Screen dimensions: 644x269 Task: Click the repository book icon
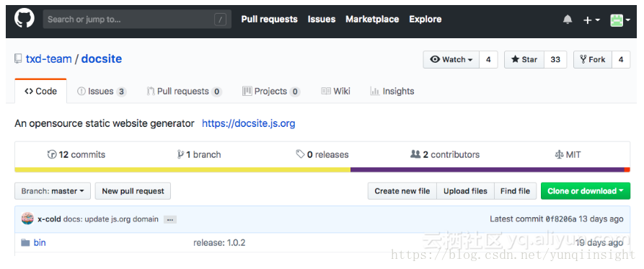[18, 59]
